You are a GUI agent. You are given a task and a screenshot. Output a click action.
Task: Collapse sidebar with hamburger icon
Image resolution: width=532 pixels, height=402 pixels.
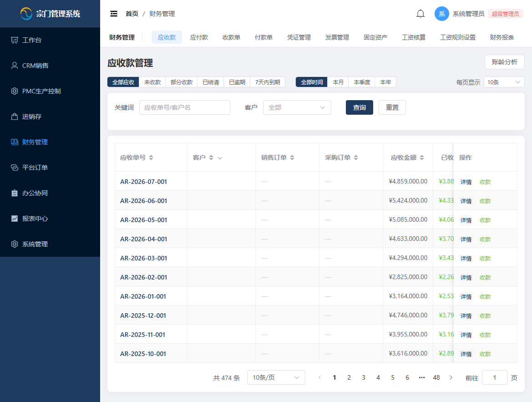[x=114, y=14]
